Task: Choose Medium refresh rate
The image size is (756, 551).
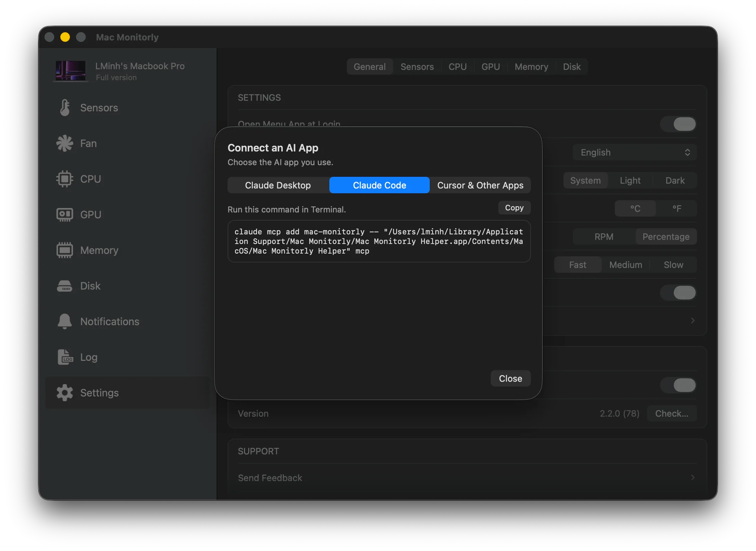Action: click(x=625, y=265)
